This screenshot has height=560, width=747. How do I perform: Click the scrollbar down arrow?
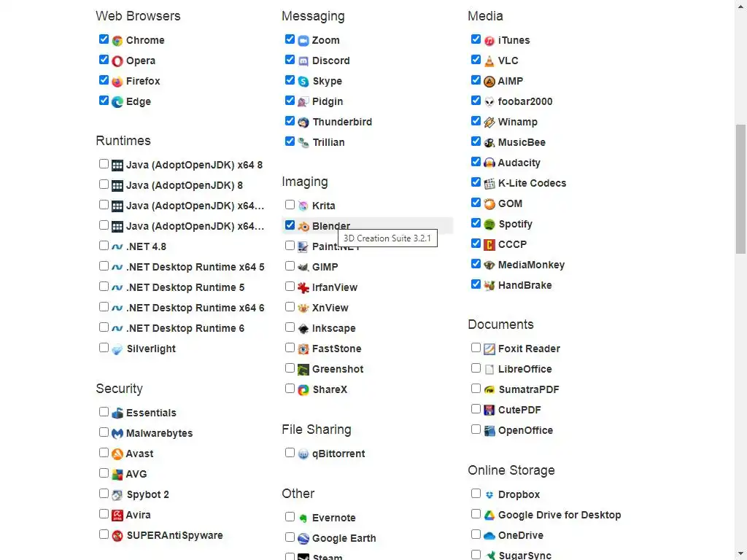pos(740,555)
